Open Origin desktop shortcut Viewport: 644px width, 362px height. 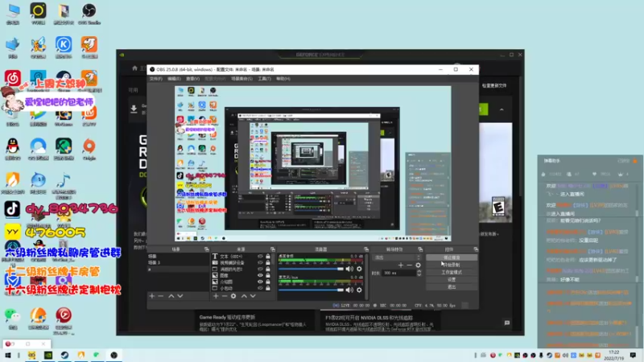[x=89, y=149]
